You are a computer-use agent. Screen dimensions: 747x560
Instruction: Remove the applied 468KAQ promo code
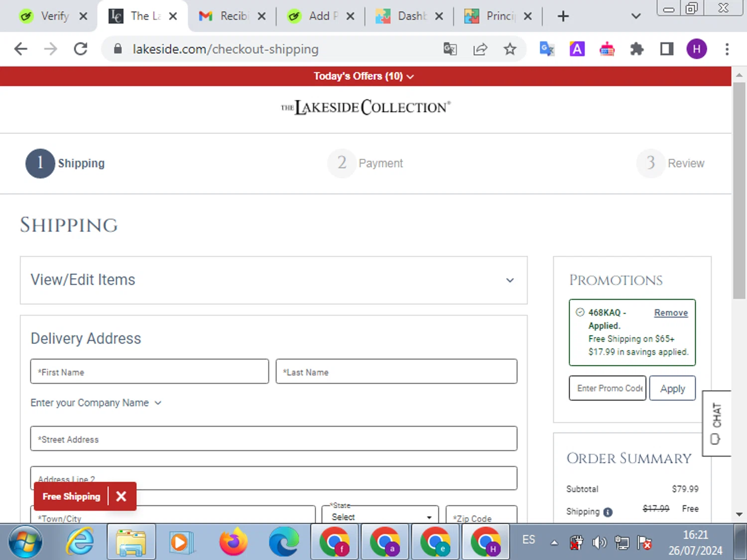pyautogui.click(x=671, y=313)
